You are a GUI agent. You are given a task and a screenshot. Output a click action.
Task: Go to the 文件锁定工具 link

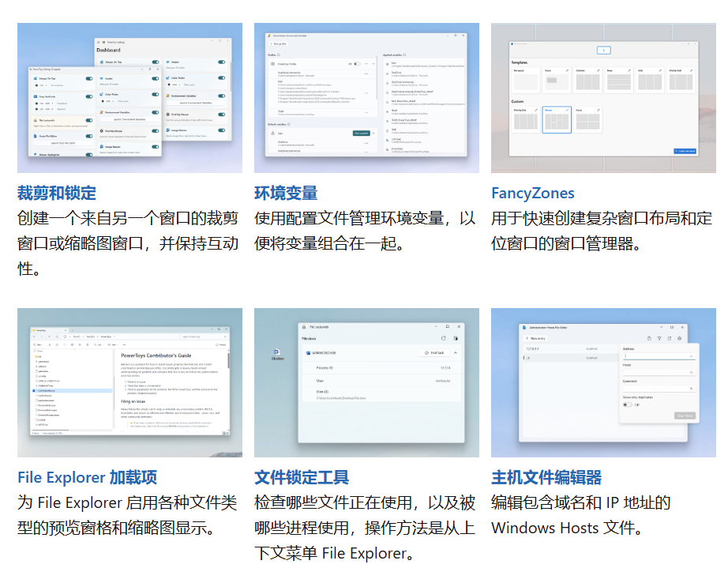point(302,477)
